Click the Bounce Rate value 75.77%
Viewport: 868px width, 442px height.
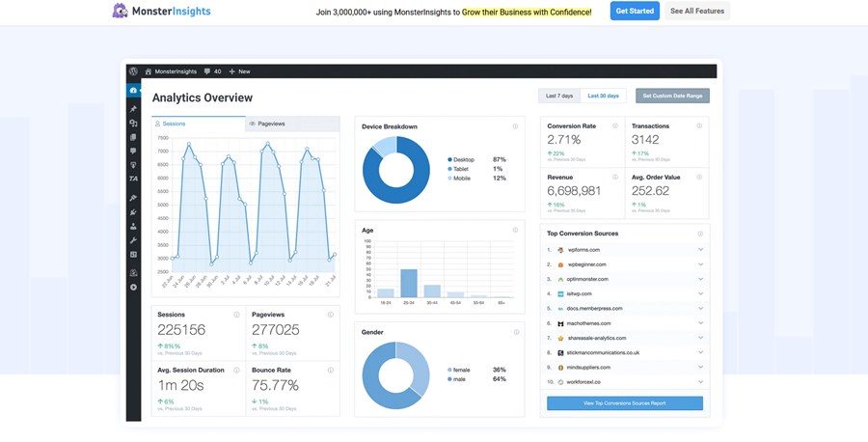tap(275, 385)
